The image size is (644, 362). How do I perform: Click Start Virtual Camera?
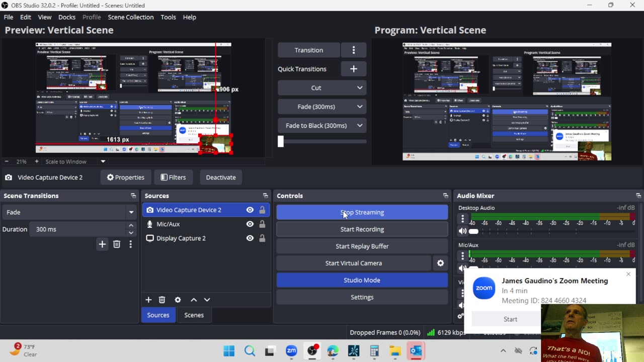pyautogui.click(x=354, y=263)
